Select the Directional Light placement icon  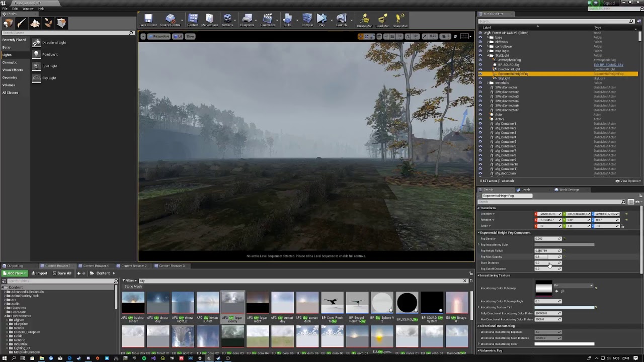point(37,43)
